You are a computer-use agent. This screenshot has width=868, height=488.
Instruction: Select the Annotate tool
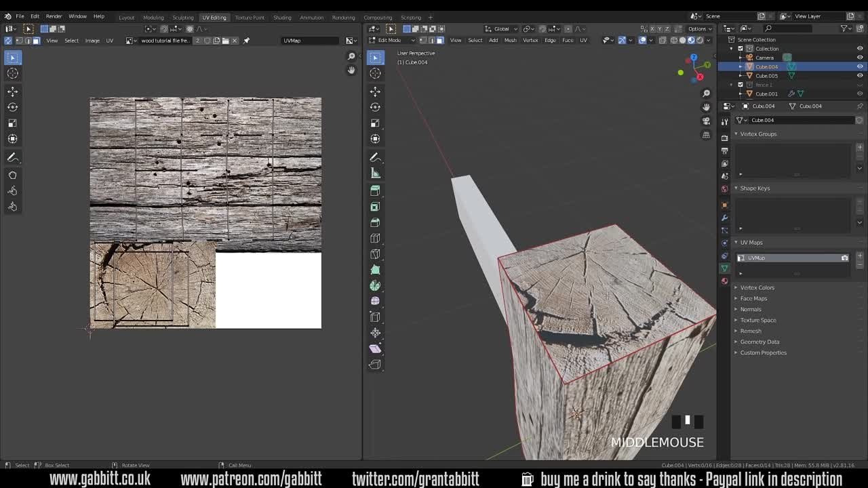click(x=375, y=157)
